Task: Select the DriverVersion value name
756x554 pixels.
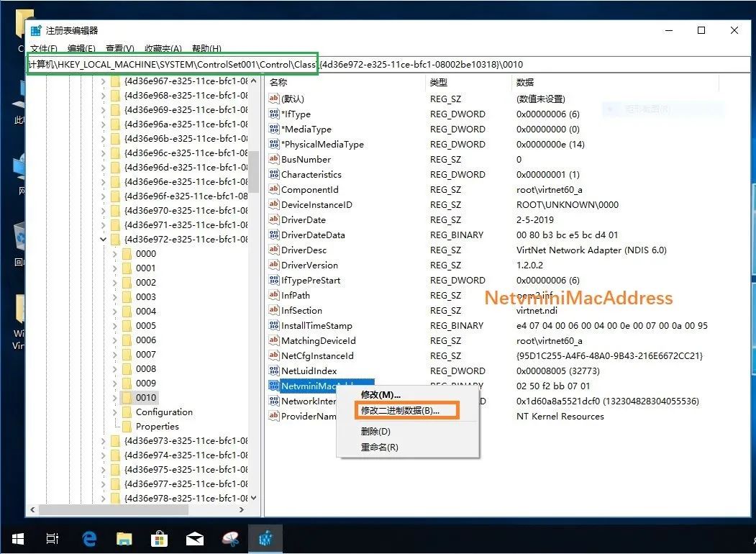Action: click(309, 265)
